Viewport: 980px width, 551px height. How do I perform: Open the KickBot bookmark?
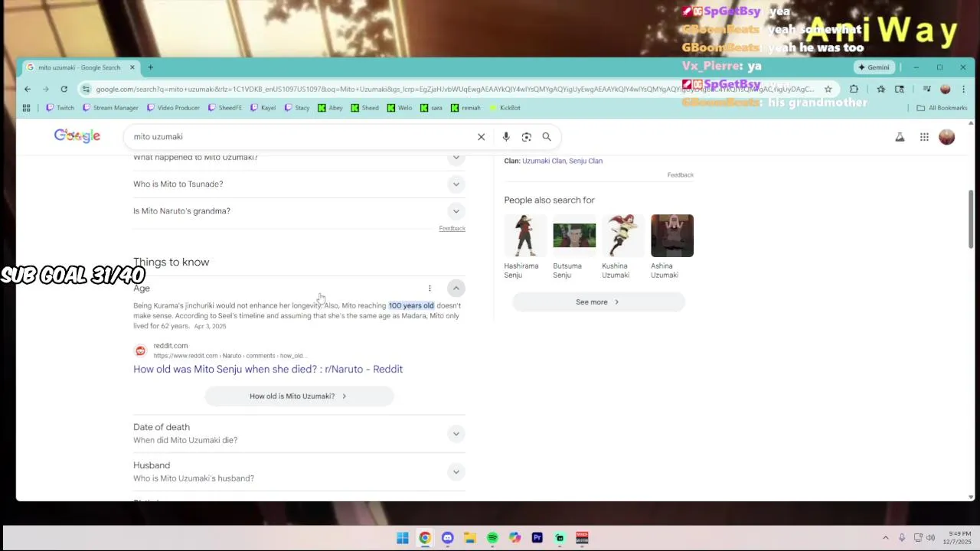(x=505, y=108)
